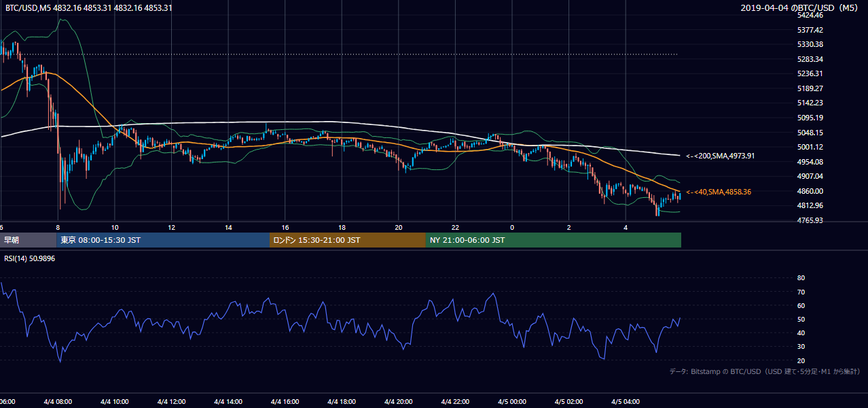Click the 4/4 18:00 time axis label

[342, 402]
